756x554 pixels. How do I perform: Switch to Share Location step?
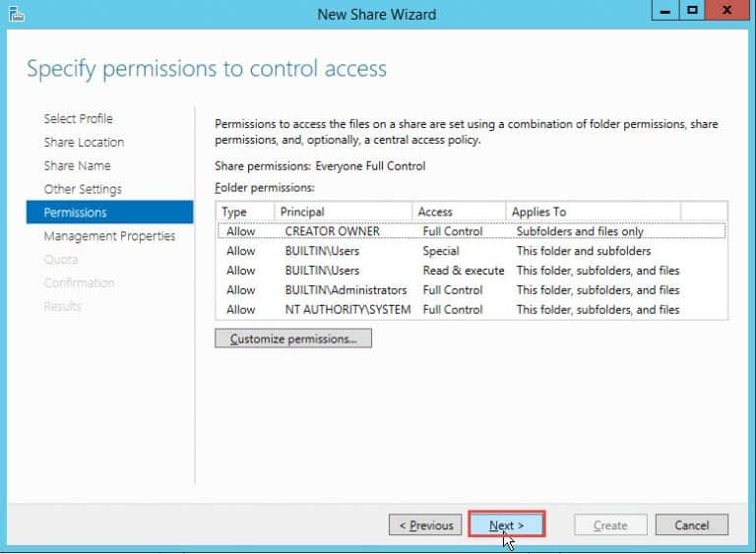84,143
